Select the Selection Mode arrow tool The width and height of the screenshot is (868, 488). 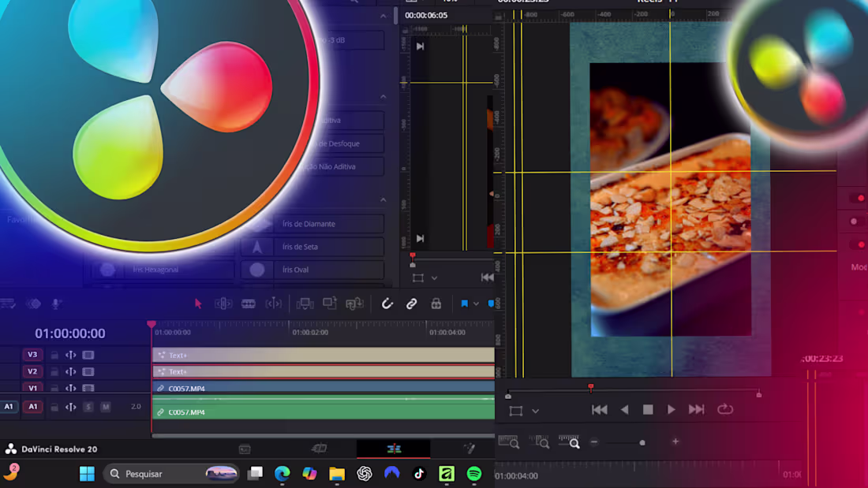[198, 304]
